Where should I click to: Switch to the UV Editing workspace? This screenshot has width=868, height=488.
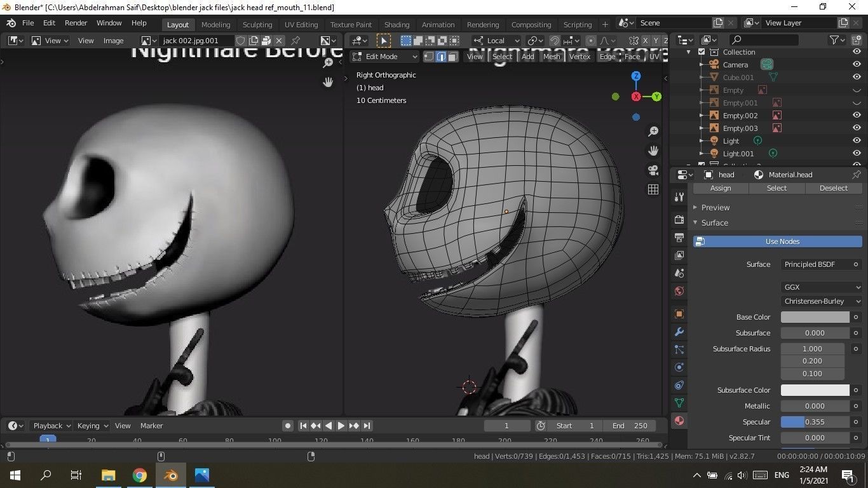pos(301,25)
